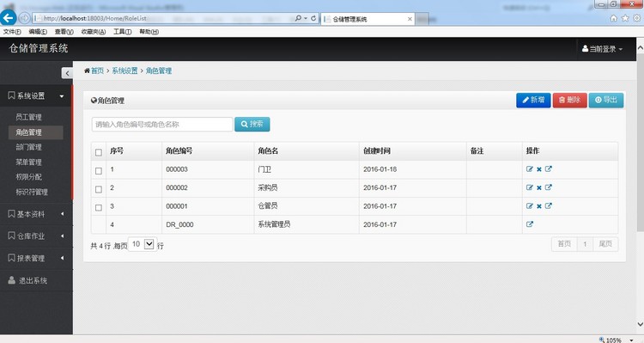The width and height of the screenshot is (644, 343).
Task: Click the red 删除 button
Action: pos(569,101)
